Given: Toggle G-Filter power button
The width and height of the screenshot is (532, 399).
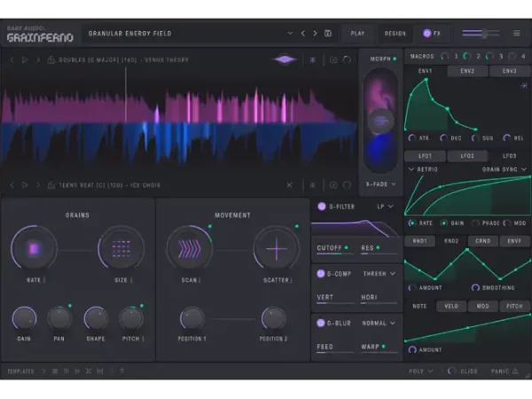Looking at the screenshot, I should click(321, 207).
